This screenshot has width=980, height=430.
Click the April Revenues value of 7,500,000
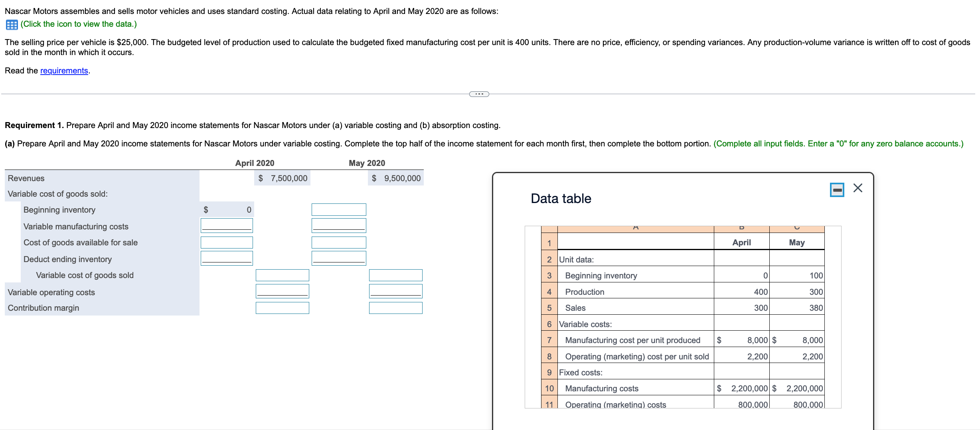coord(282,178)
